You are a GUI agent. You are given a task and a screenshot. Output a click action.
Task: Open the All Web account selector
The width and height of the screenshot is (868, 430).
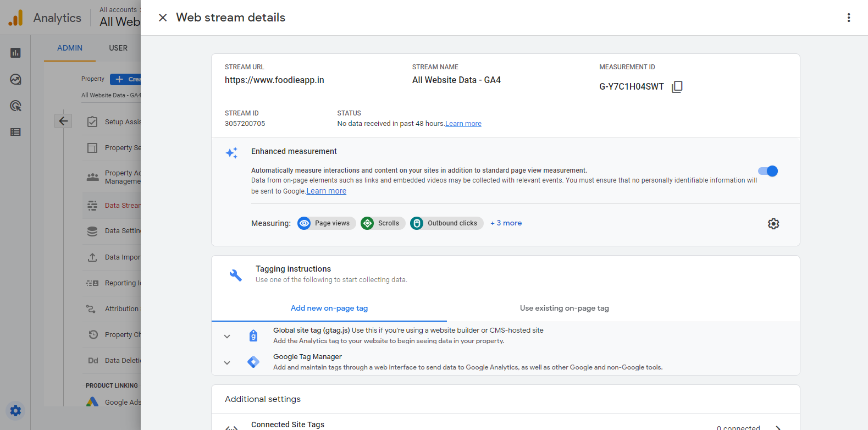click(120, 18)
